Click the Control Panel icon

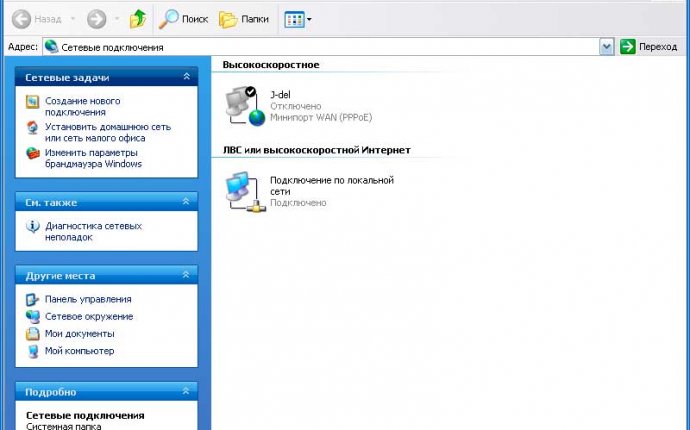32,300
